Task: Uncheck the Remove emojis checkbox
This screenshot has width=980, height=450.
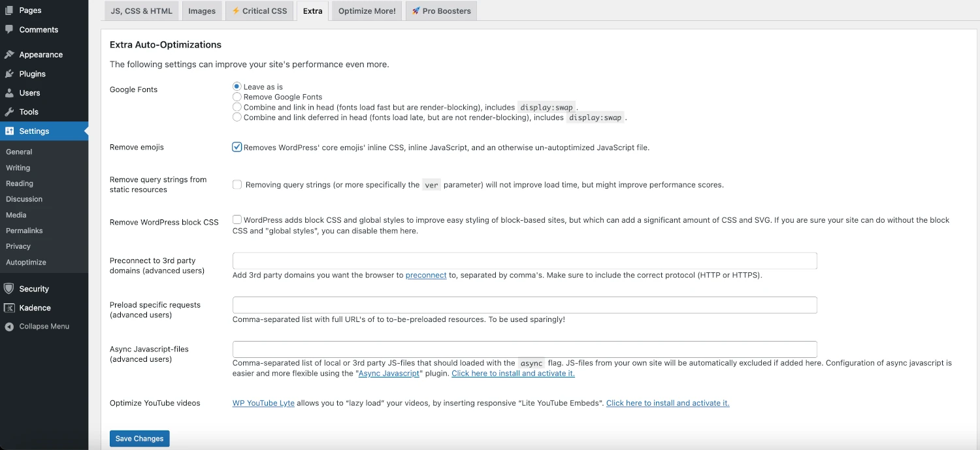Action: 237,147
